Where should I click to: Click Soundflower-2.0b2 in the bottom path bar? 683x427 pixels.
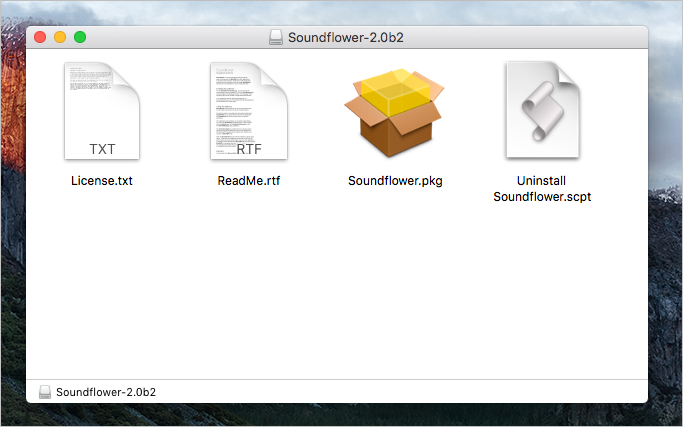(x=106, y=392)
